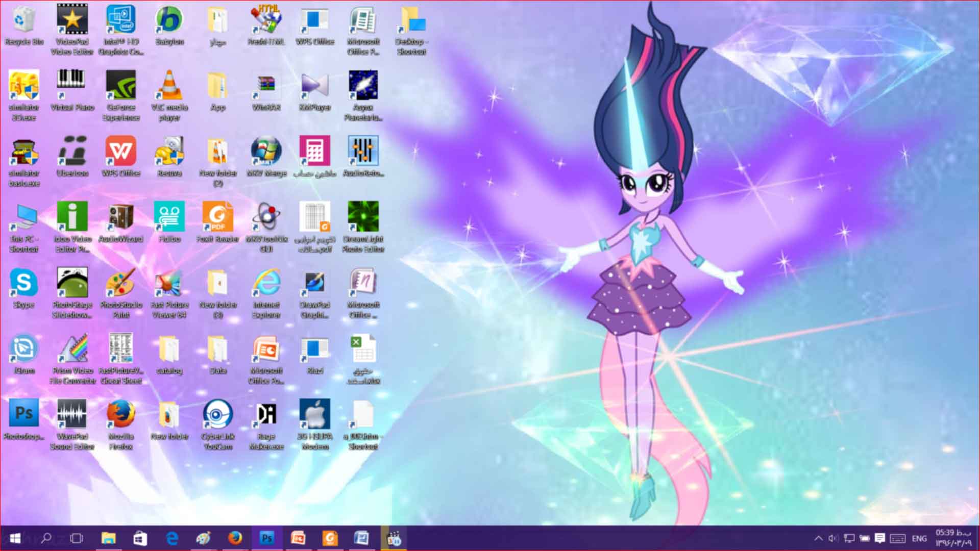
Task: Open the Photoshop desktop shortcut
Action: [23, 420]
